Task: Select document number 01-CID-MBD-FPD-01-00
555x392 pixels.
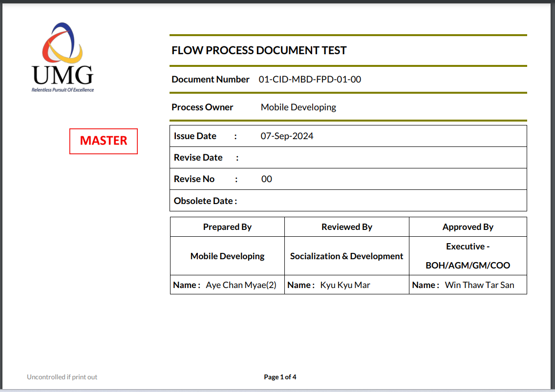Action: click(310, 79)
